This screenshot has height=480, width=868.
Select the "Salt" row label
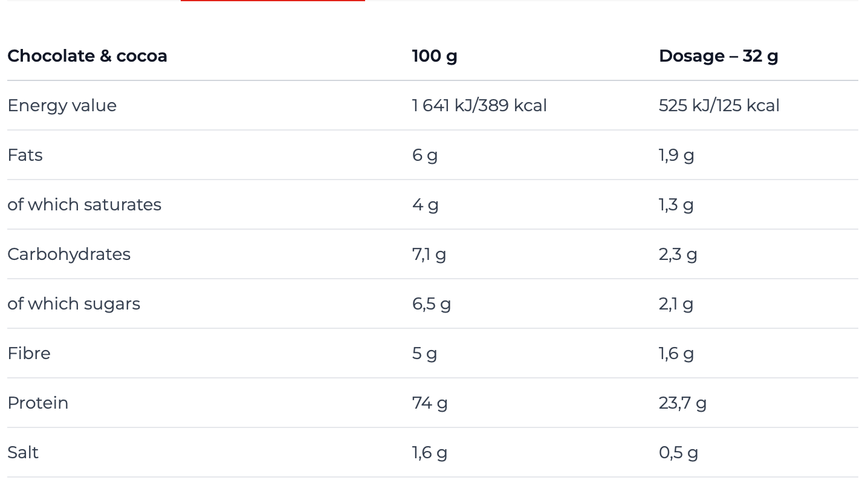23,453
